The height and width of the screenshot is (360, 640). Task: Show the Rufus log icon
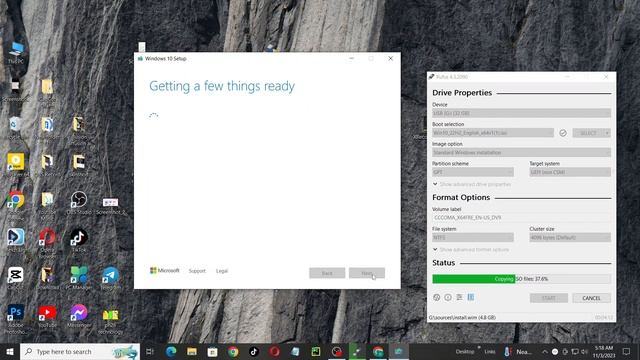pyautogui.click(x=471, y=298)
